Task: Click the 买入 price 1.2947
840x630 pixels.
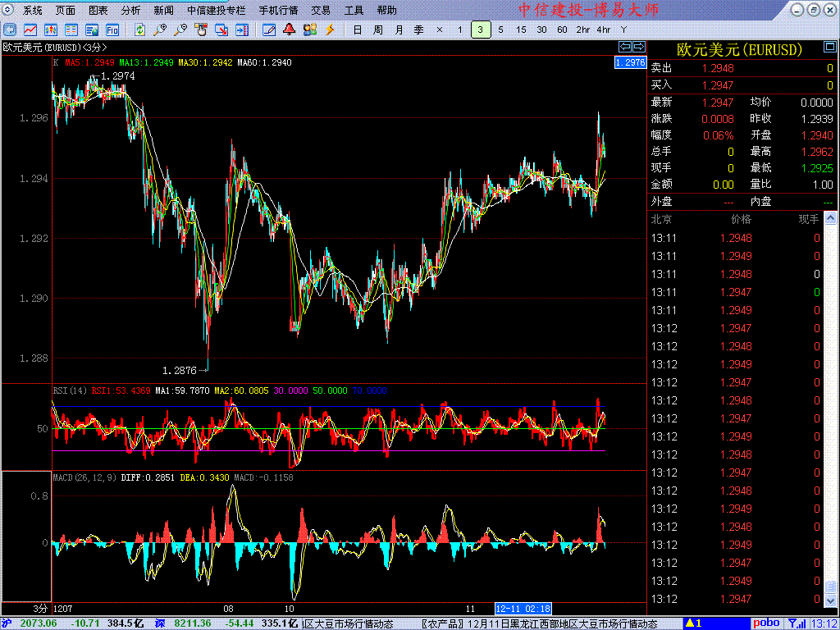Action: [718, 85]
